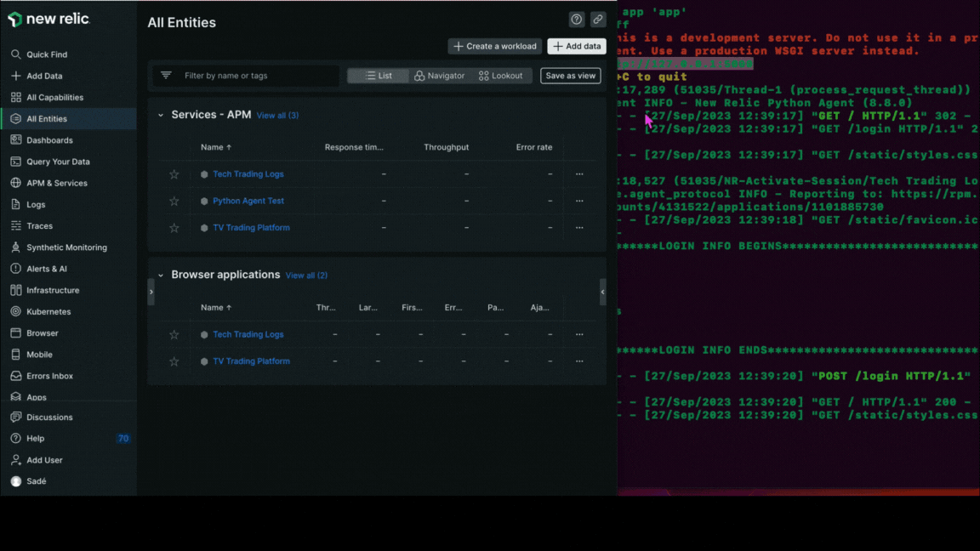Collapse the Browser applications section
980x551 pixels.
tap(161, 275)
